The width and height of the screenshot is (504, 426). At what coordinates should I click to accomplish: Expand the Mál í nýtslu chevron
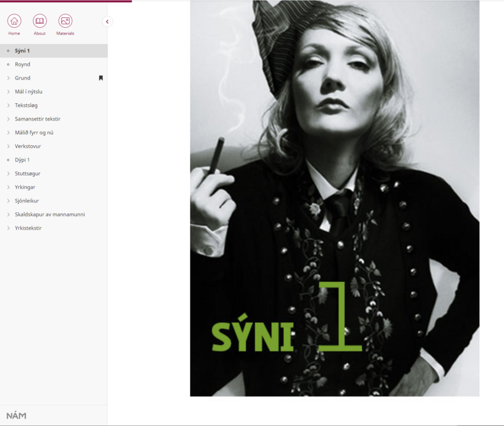(8, 92)
